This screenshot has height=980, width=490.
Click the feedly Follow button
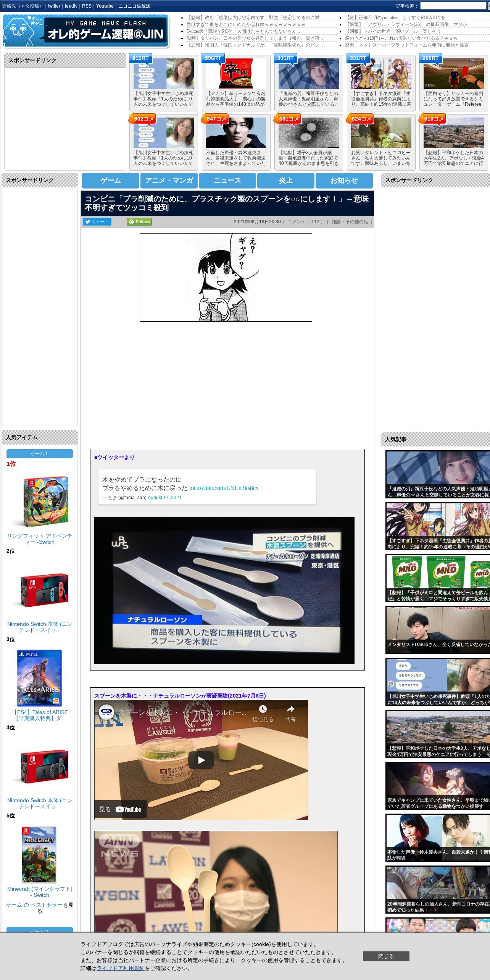[139, 222]
